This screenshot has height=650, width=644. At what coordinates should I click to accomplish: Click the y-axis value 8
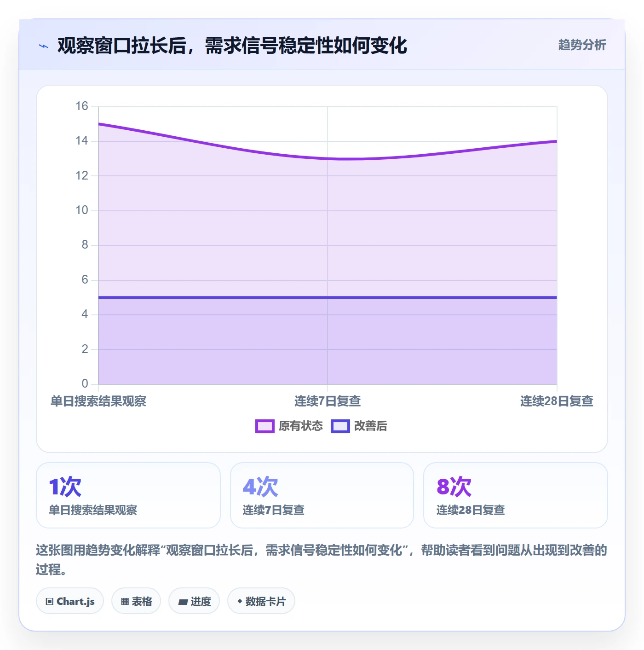point(85,245)
